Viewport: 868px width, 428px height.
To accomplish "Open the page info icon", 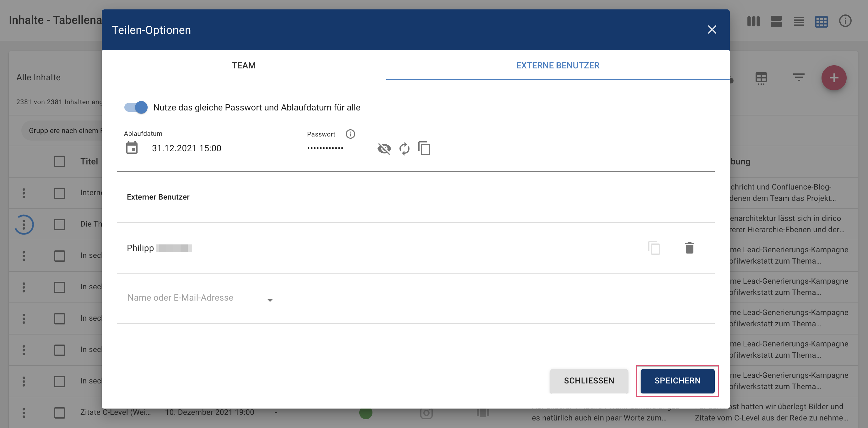I will [x=845, y=21].
